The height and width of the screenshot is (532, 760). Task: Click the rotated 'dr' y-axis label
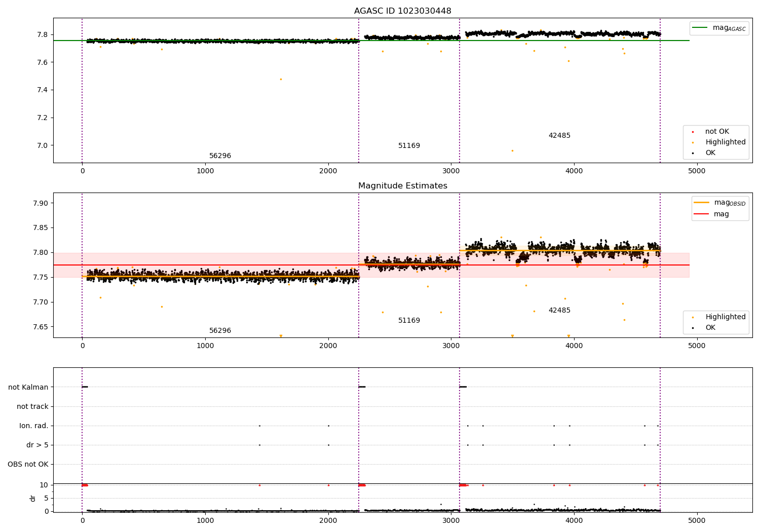(x=33, y=498)
